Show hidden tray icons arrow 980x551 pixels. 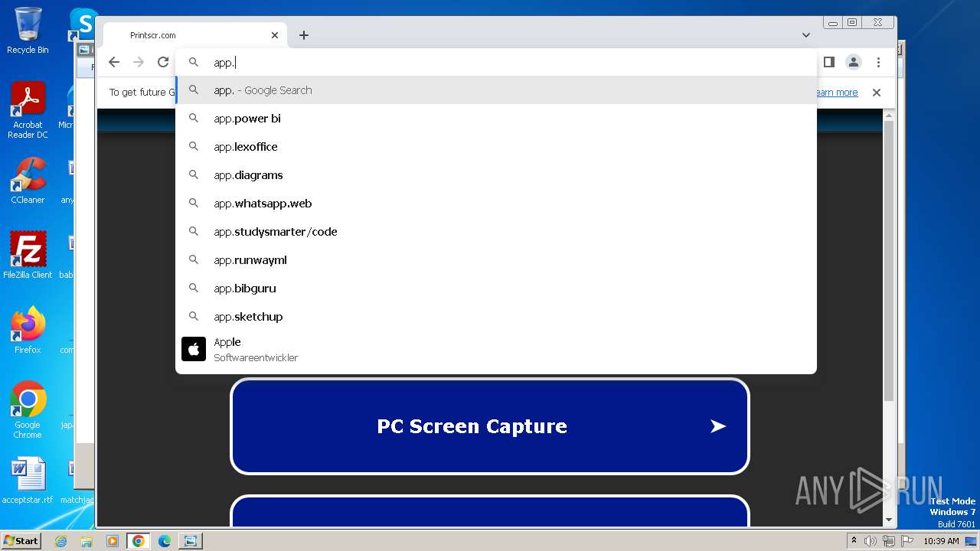point(854,541)
